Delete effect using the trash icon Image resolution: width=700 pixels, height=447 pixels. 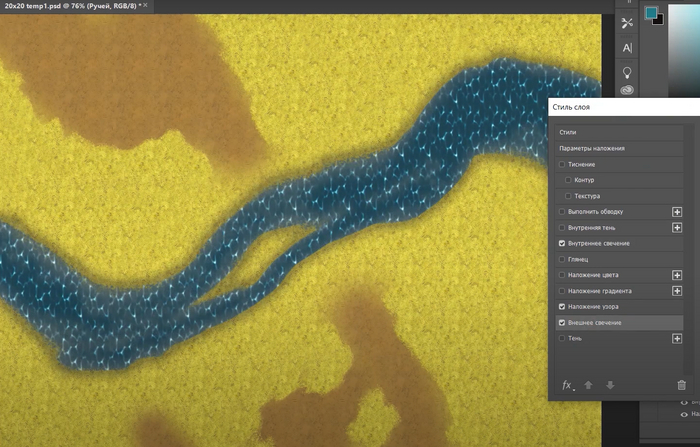click(681, 385)
